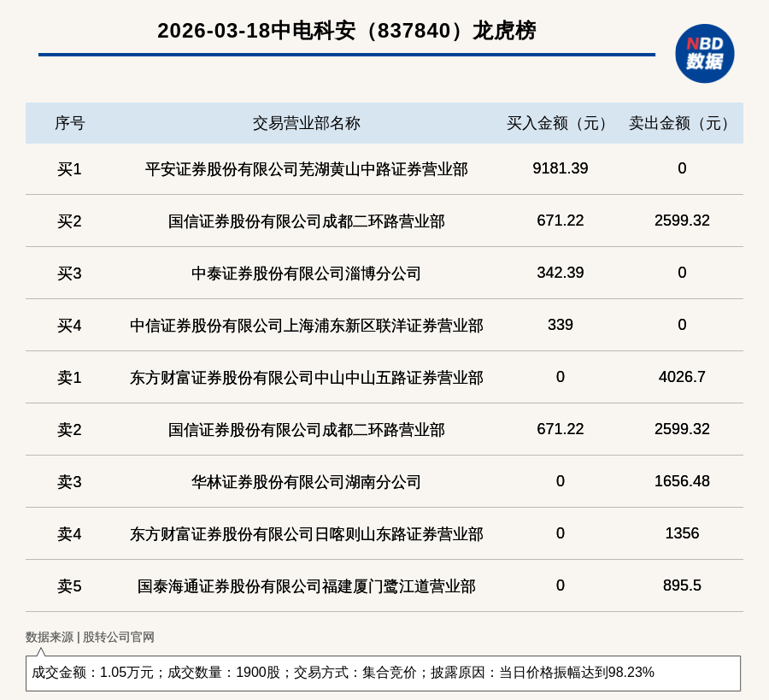
Task: Click 华林证券股份有限公司湖南分公司
Action: click(x=307, y=482)
